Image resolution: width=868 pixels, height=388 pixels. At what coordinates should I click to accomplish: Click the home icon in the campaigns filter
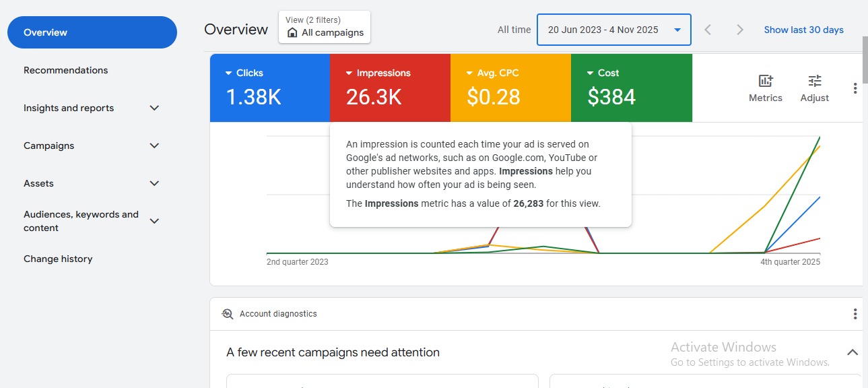click(292, 32)
